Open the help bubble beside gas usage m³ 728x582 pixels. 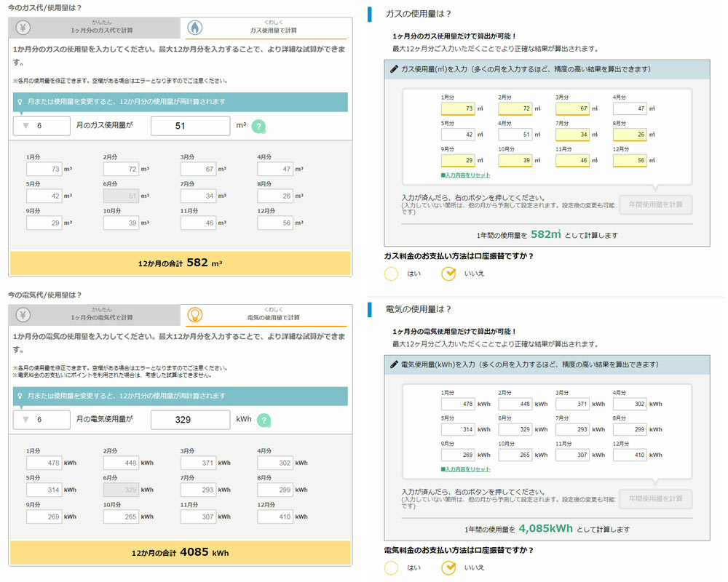tap(261, 127)
